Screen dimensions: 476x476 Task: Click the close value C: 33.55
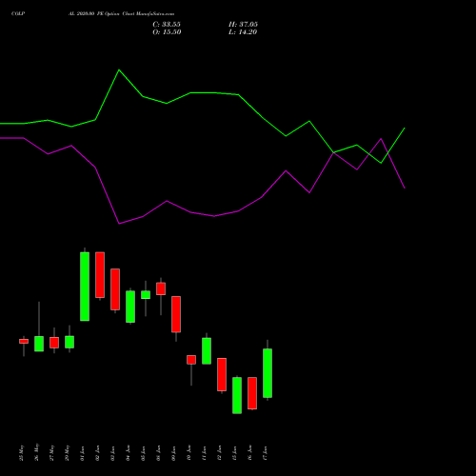pos(167,25)
